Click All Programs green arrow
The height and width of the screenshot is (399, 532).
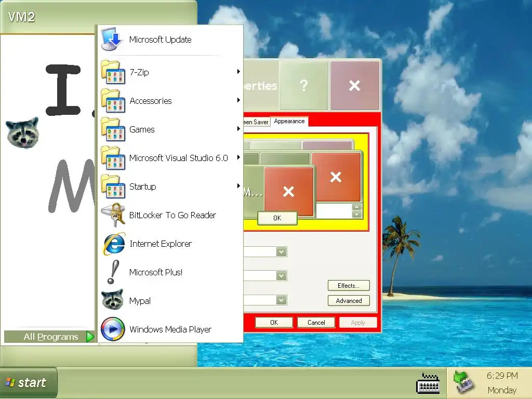coord(90,337)
